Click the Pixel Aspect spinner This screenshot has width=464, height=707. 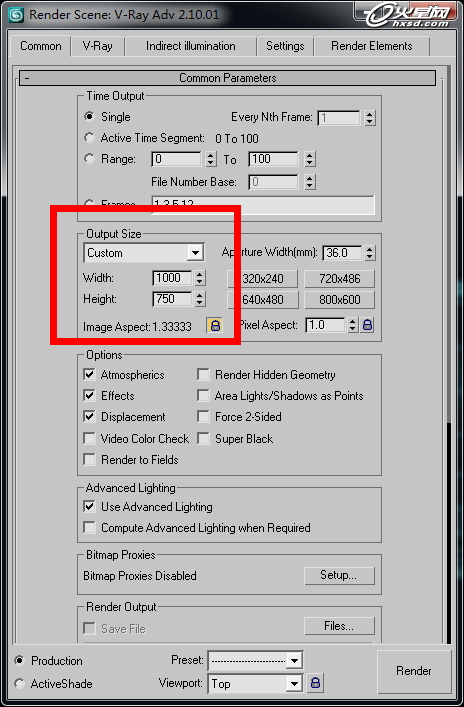click(353, 325)
